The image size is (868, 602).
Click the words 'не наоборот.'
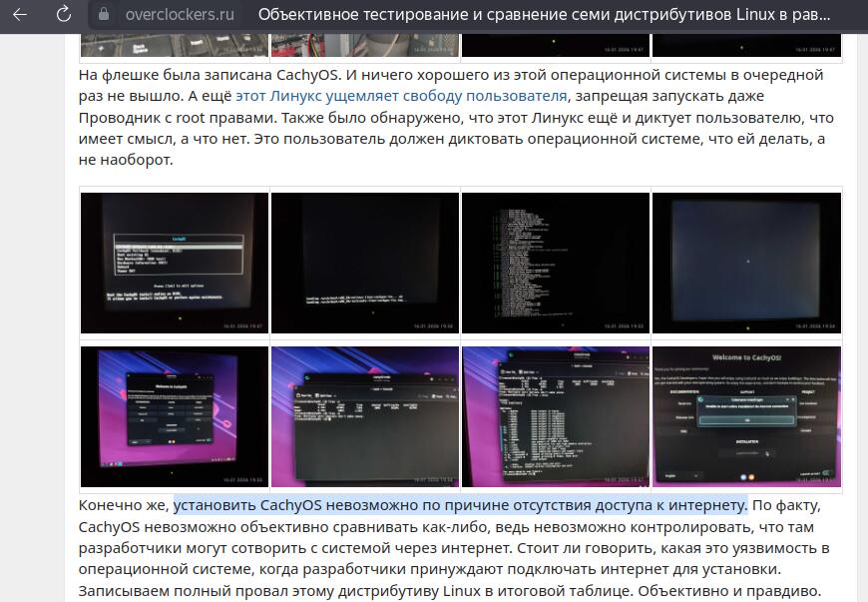(126, 160)
